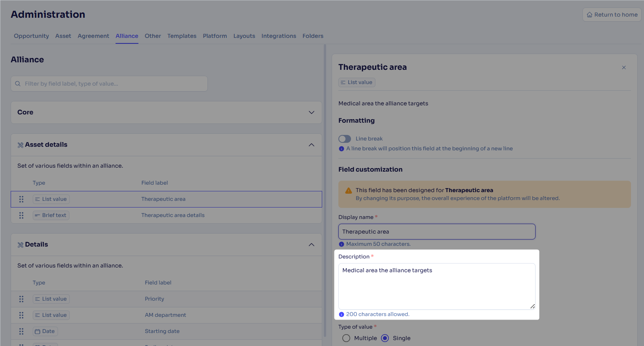Collapse the Details section
This screenshot has width=644, height=346.
click(x=312, y=245)
